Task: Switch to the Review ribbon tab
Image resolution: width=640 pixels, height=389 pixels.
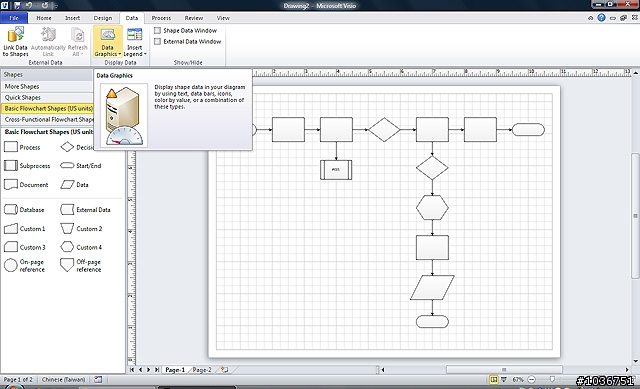Action: 193,18
